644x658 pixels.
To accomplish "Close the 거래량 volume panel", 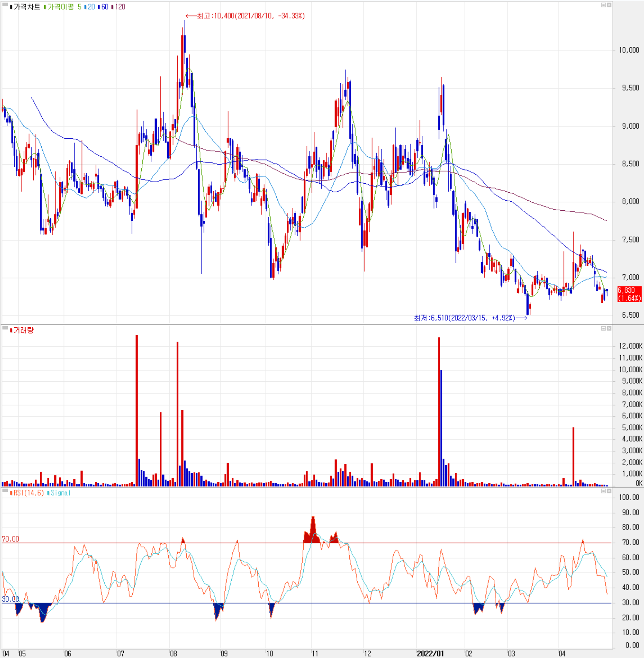I will point(609,328).
